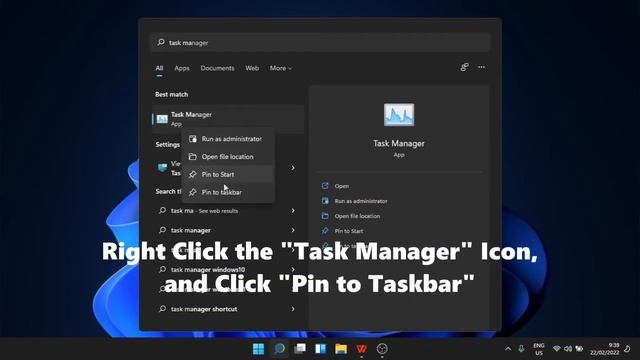Show hidden icons in the system tray
This screenshot has height=360, width=640.
pos(508,349)
